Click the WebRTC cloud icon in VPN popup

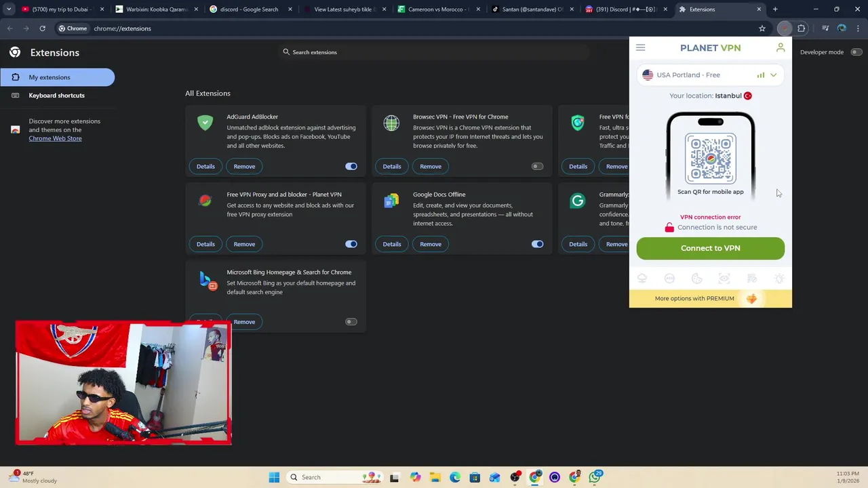(x=642, y=279)
